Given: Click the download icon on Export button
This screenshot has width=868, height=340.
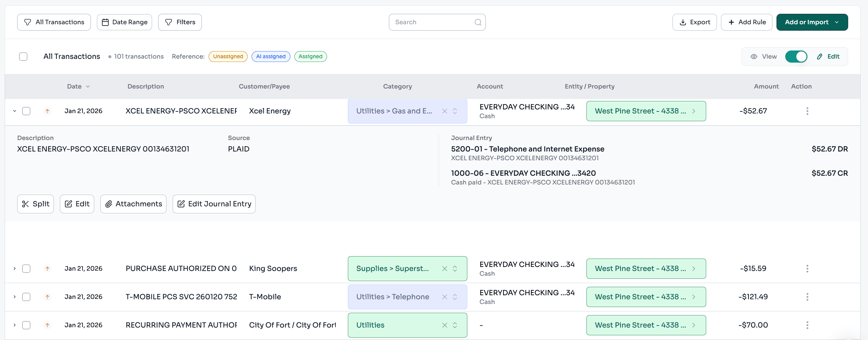Looking at the screenshot, I should coord(683,22).
